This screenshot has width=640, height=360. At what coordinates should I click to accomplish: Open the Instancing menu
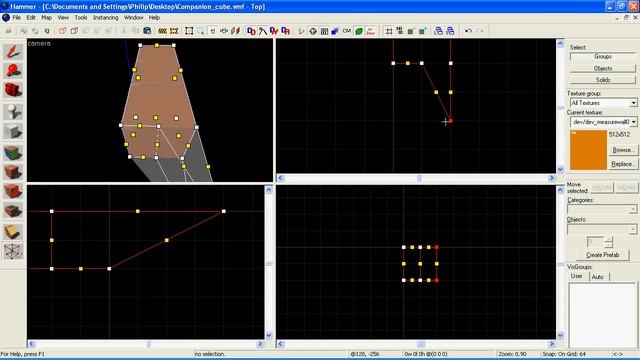[105, 18]
